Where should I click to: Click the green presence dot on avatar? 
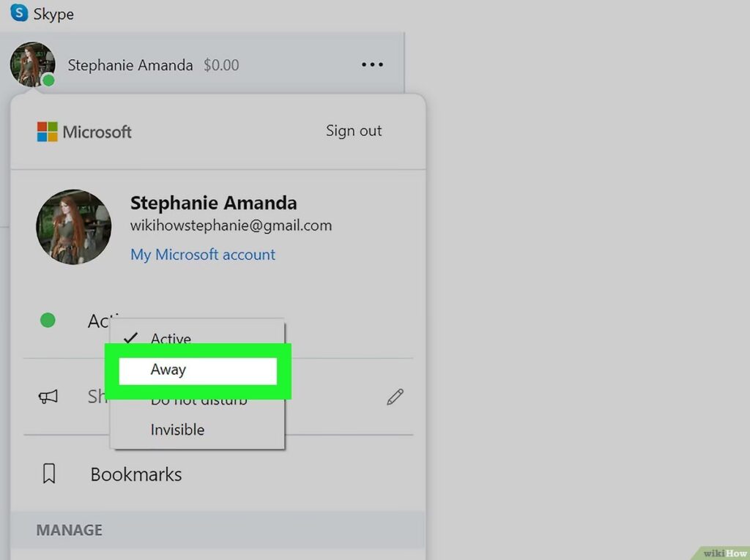click(x=48, y=80)
